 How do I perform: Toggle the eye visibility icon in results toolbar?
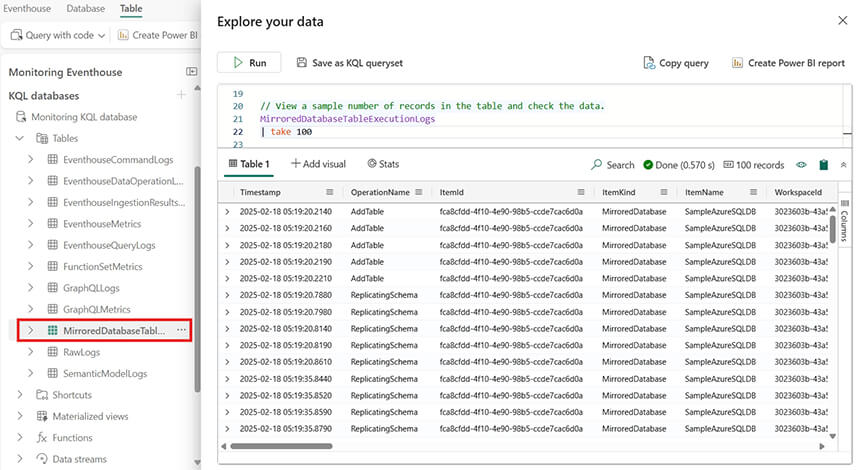click(801, 164)
